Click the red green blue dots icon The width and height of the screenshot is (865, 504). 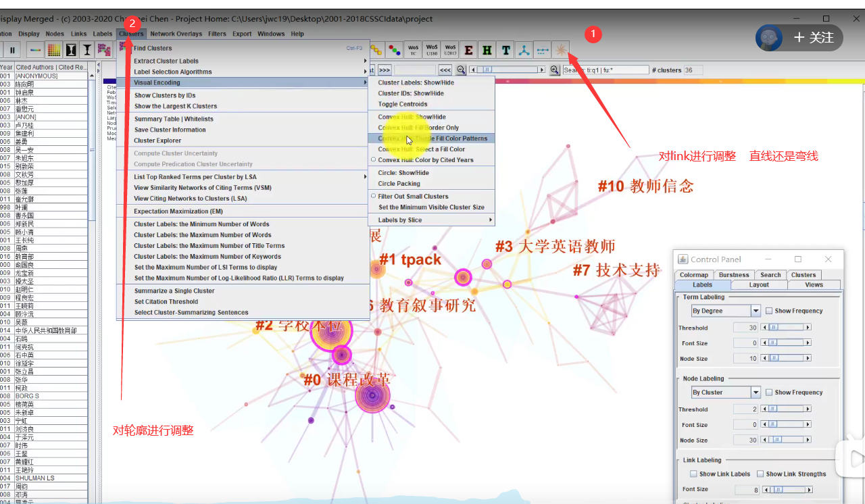pyautogui.click(x=395, y=50)
